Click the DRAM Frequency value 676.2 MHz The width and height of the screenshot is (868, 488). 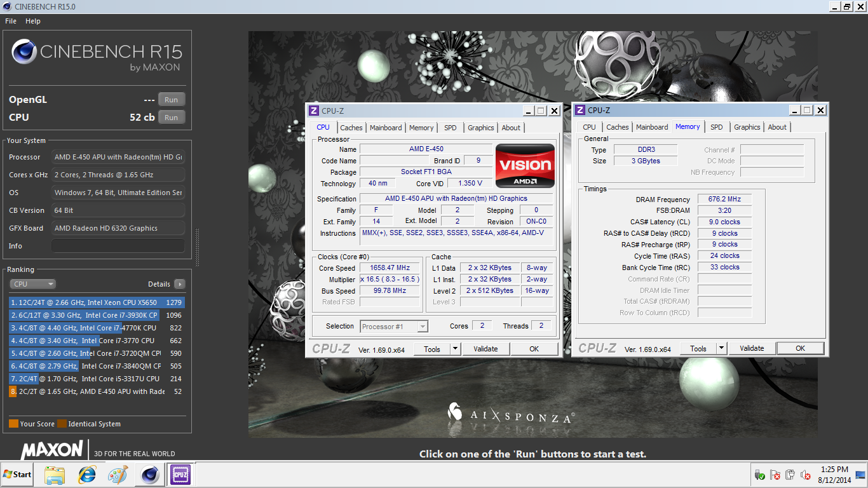pyautogui.click(x=724, y=199)
